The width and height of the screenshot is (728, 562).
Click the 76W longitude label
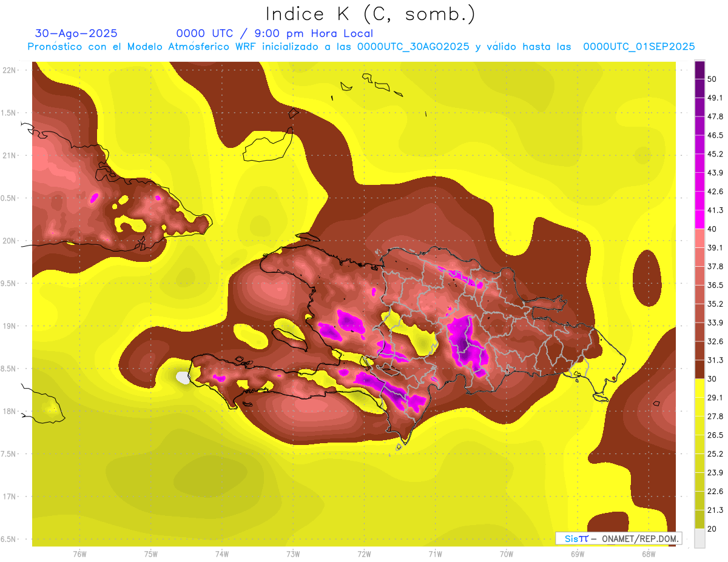79,554
